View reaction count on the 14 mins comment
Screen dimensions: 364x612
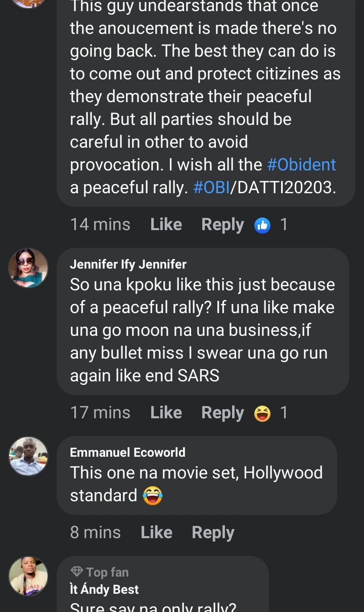click(x=284, y=225)
